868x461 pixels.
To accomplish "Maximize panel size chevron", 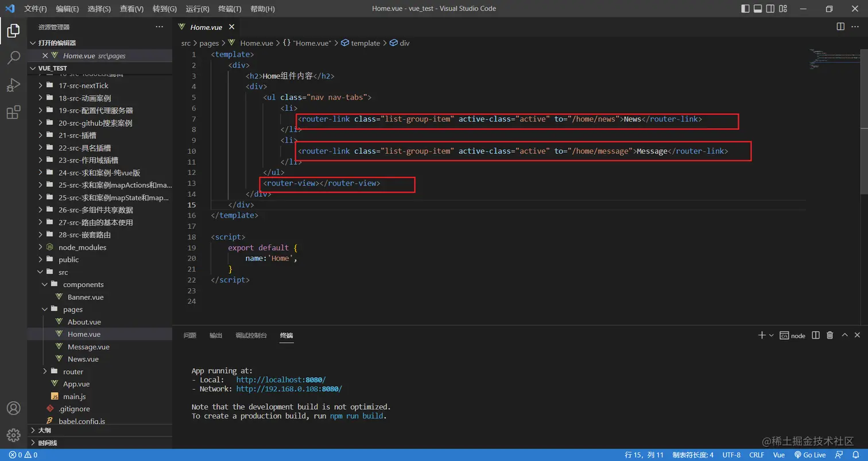I will pyautogui.click(x=844, y=335).
